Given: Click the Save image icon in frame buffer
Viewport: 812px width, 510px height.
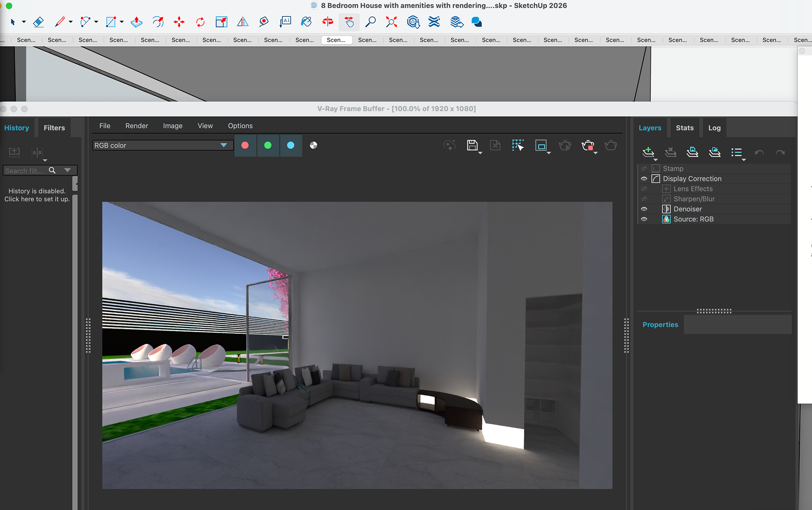Looking at the screenshot, I should 472,146.
